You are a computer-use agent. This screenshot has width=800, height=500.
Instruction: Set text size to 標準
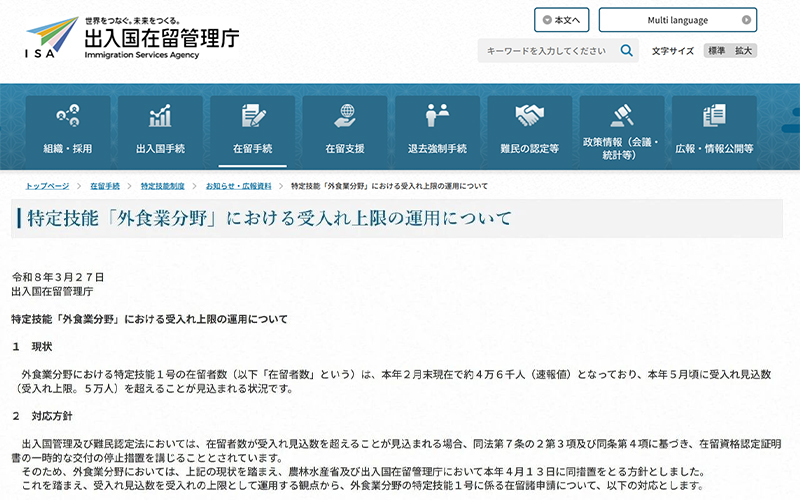716,51
